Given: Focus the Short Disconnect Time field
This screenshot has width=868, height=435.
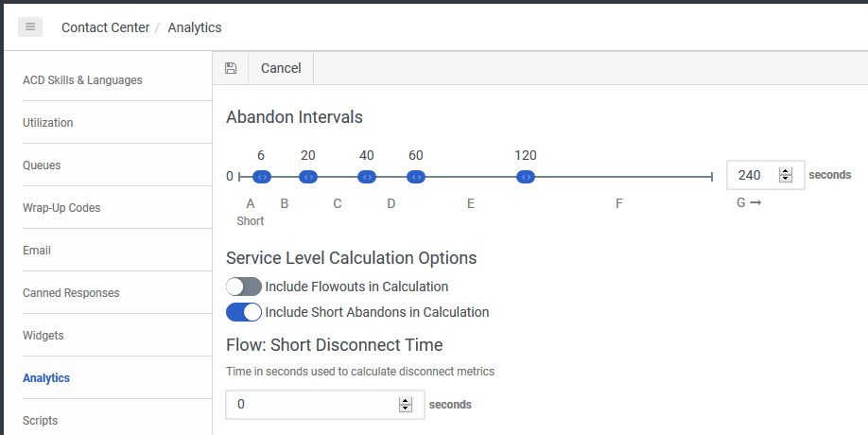Looking at the screenshot, I should [x=312, y=405].
